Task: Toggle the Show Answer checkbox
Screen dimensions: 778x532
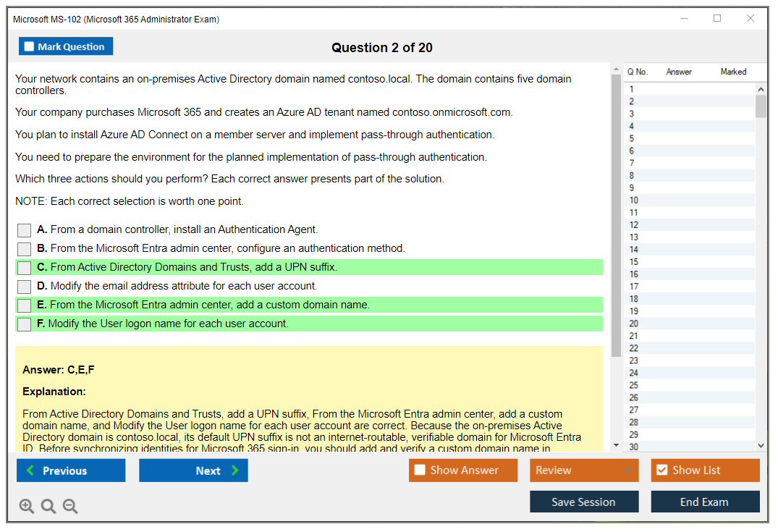Action: 420,470
